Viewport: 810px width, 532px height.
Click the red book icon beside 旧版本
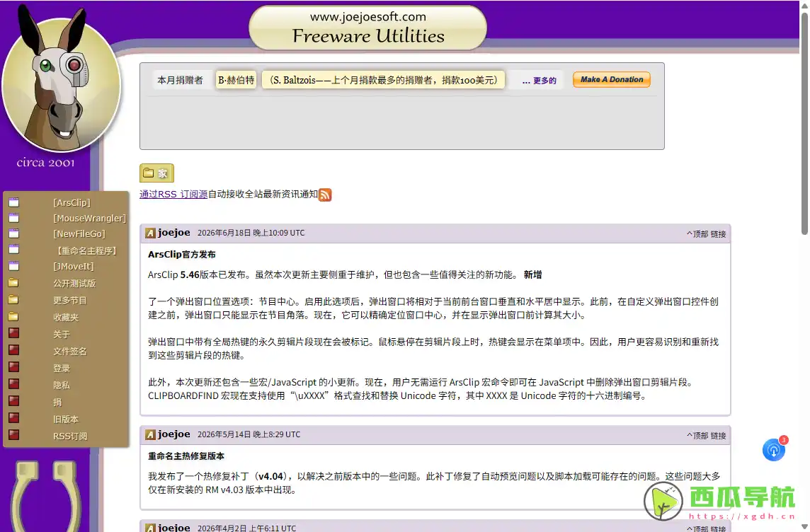point(14,419)
